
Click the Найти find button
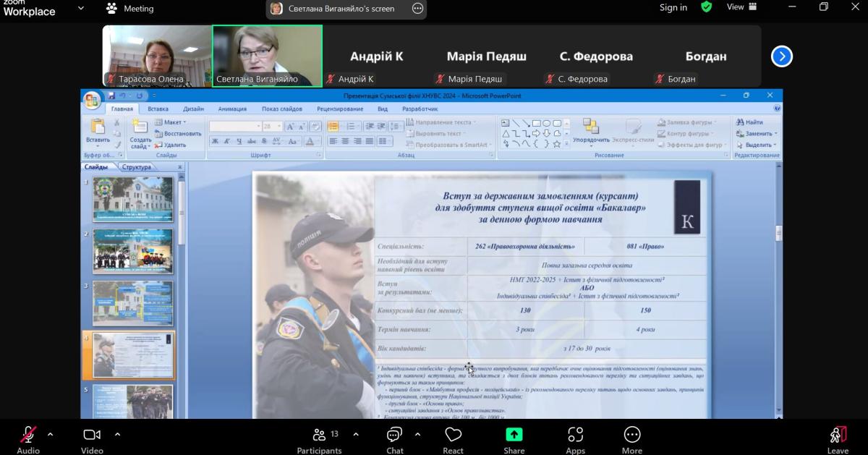click(750, 122)
